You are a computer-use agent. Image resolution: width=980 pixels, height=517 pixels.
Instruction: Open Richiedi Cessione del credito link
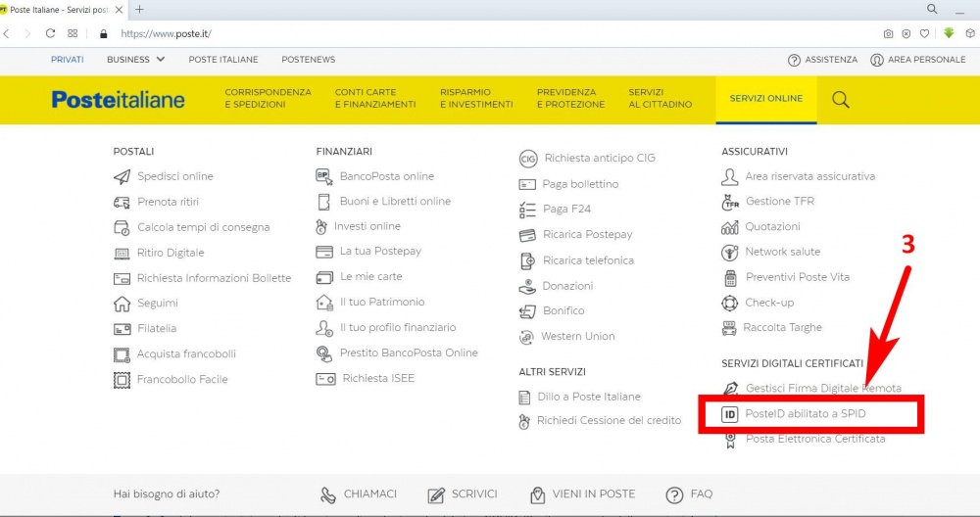click(610, 421)
